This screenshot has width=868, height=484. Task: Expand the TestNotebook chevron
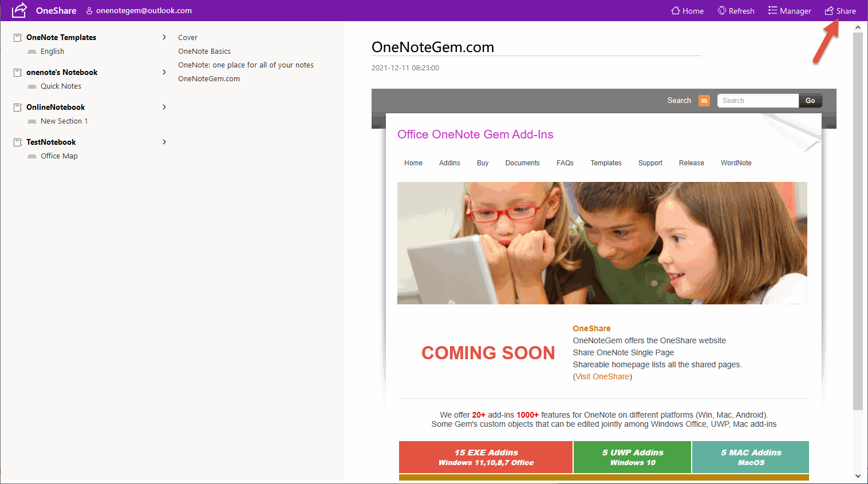pyautogui.click(x=164, y=142)
